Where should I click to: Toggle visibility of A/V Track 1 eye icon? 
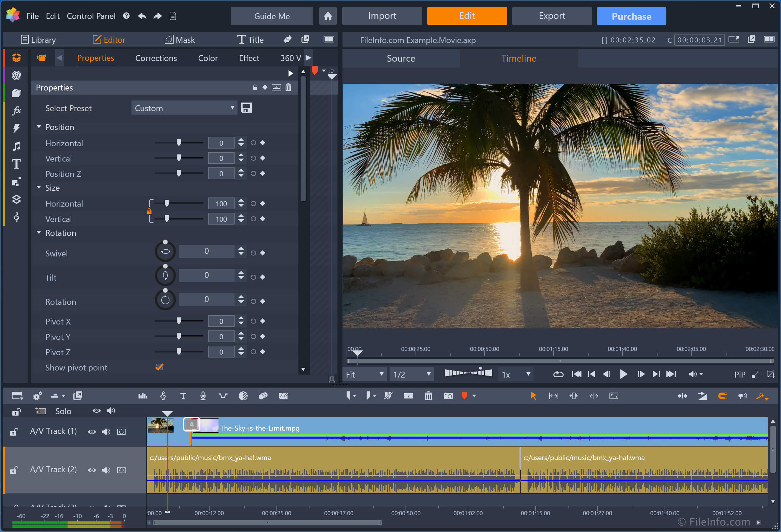pyautogui.click(x=93, y=431)
